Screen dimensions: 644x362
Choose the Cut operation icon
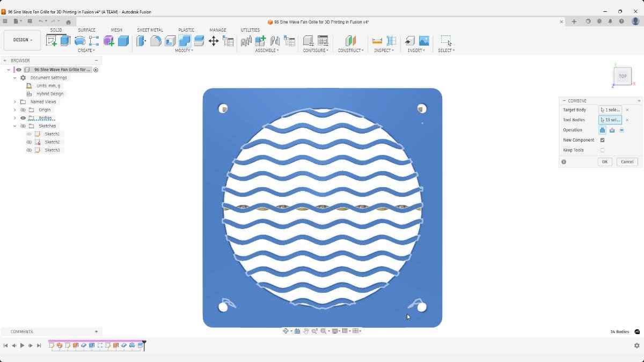(x=612, y=130)
